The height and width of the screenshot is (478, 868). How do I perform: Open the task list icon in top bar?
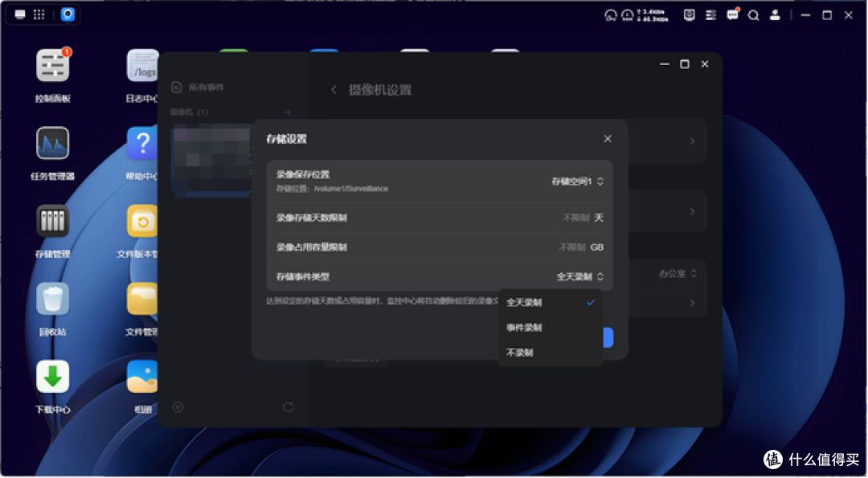[710, 15]
